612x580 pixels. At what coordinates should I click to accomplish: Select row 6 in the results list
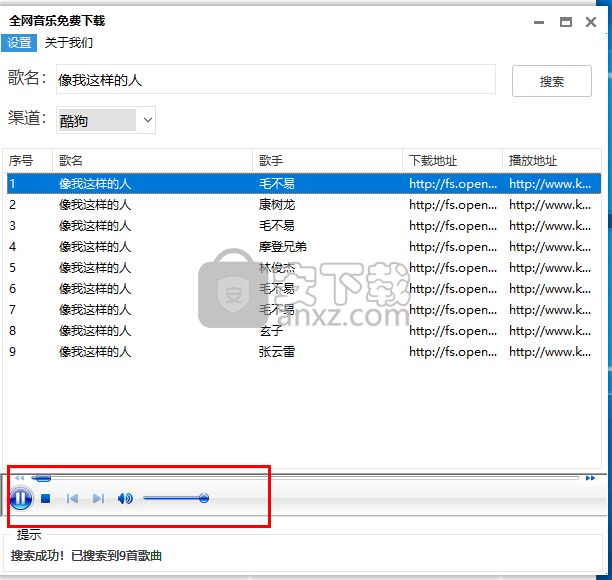coord(304,289)
